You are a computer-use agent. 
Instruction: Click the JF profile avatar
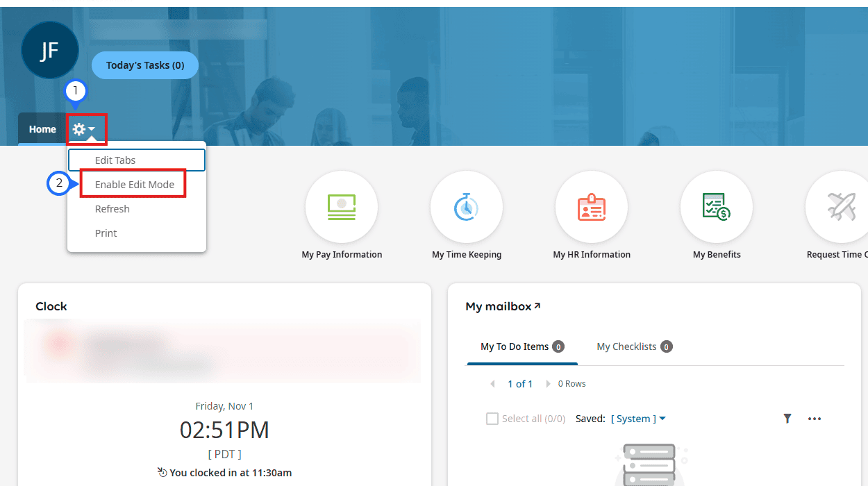(49, 50)
